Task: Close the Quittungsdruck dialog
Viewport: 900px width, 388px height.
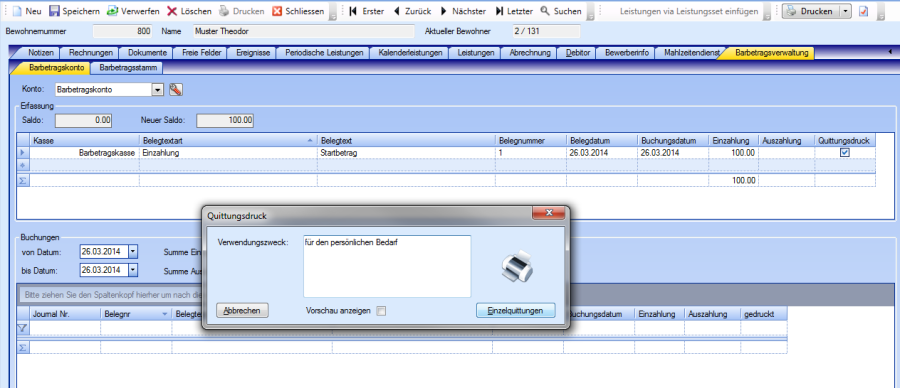Action: click(549, 213)
